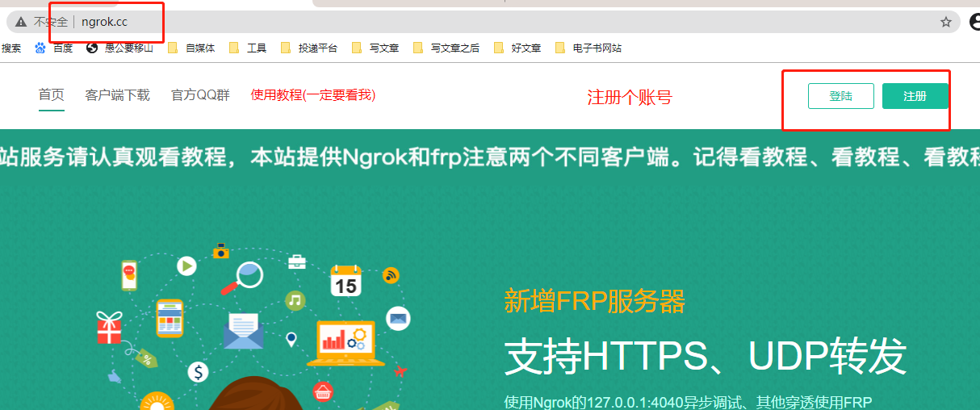Screen dimensions: 980x410
Task: Go to the 首页 tab
Action: (52, 95)
